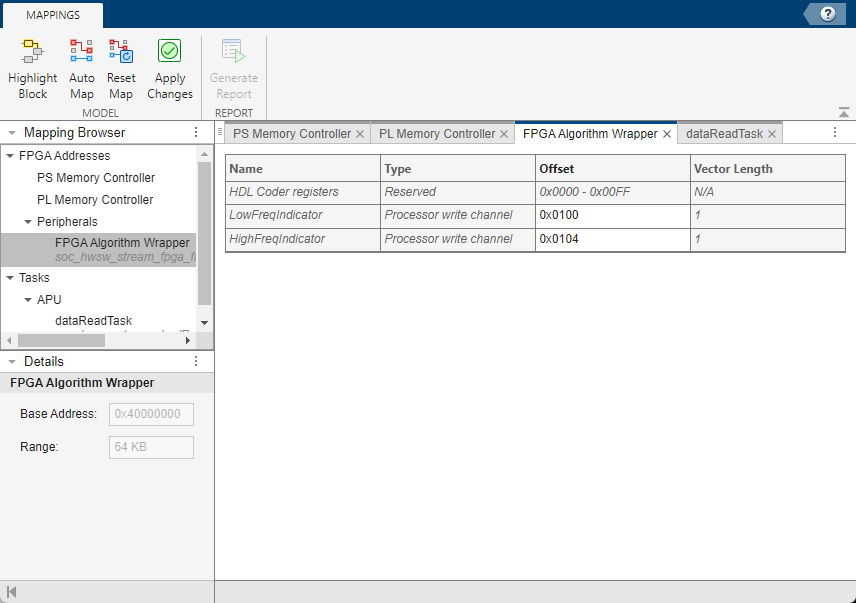Edit the HighFreqIndicator offset 0x0104 cell
This screenshot has width=856, height=603.
pyautogui.click(x=612, y=239)
